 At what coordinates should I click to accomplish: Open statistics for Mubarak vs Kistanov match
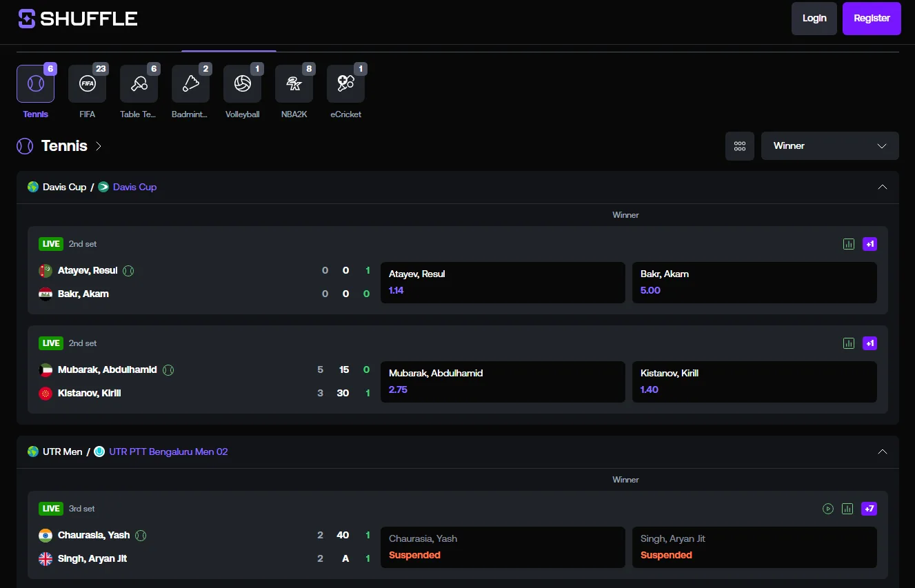pos(849,343)
